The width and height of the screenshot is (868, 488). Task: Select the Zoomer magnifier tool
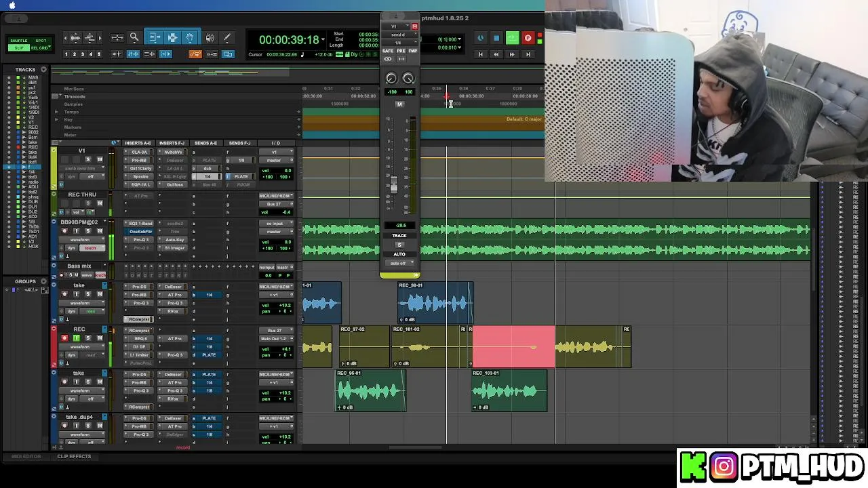(x=134, y=38)
